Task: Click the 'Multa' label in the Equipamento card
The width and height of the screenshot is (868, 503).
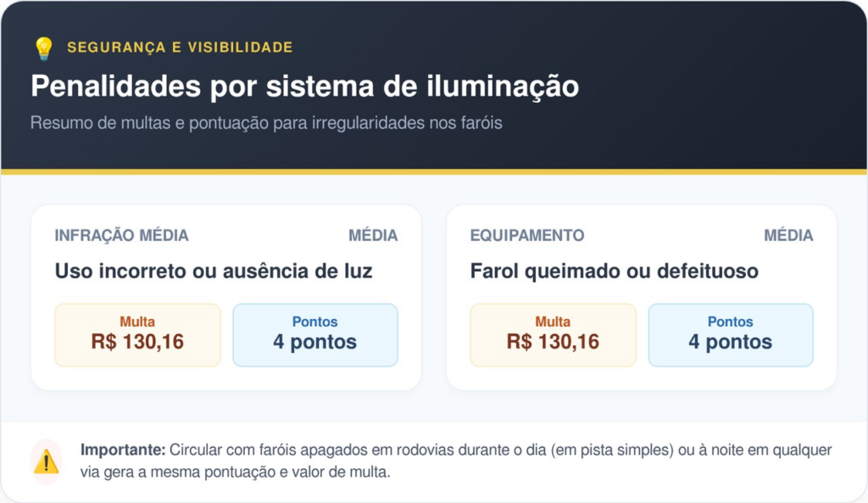Action: pos(553,322)
